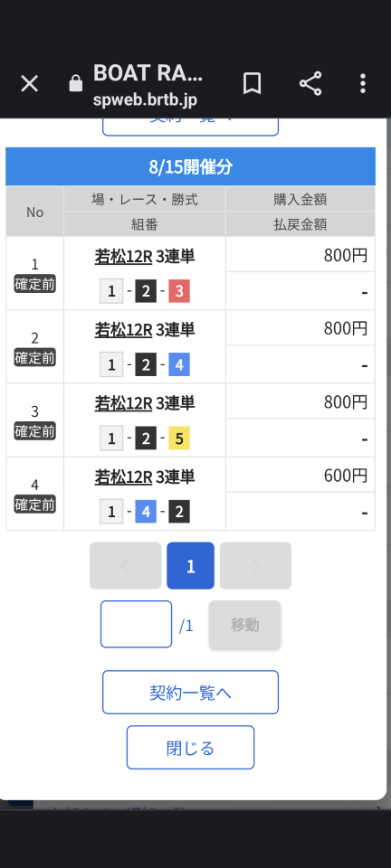Click the 確定前 status badge in row 1
This screenshot has height=868, width=391.
click(x=35, y=285)
